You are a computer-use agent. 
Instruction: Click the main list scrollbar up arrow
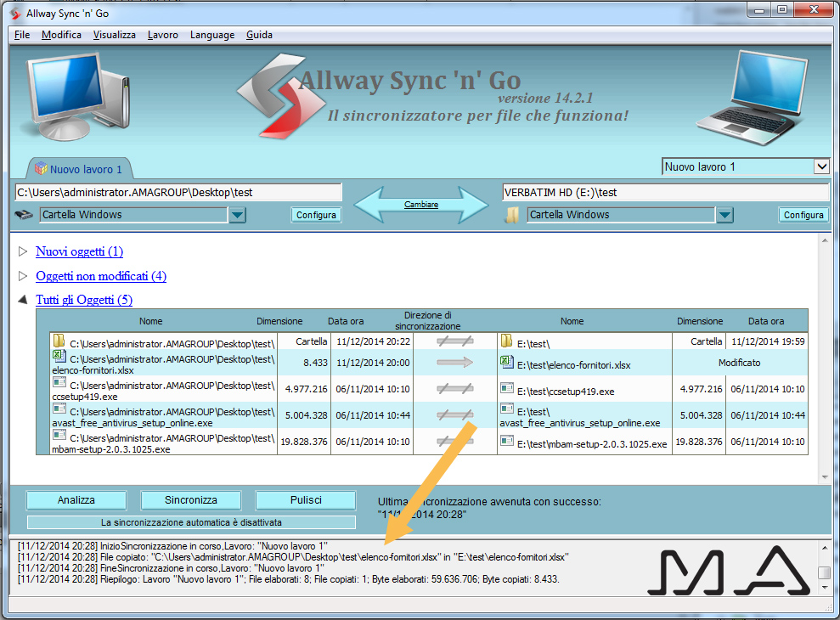(x=825, y=240)
